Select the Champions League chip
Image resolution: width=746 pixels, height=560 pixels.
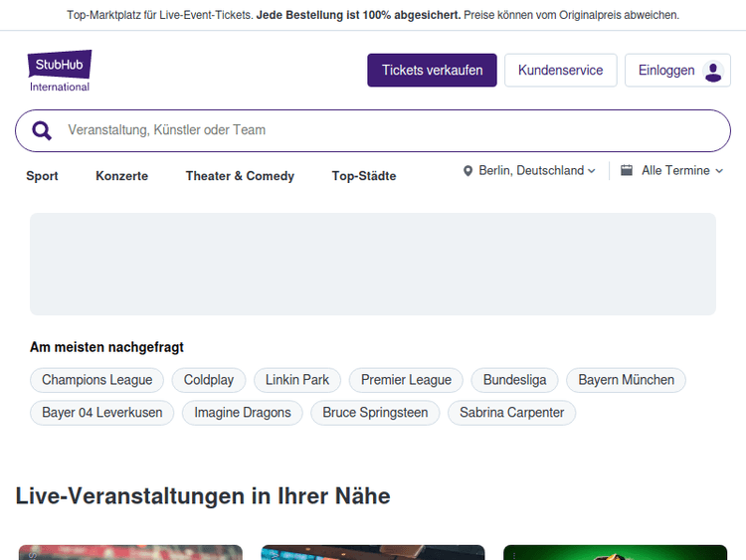(97, 380)
